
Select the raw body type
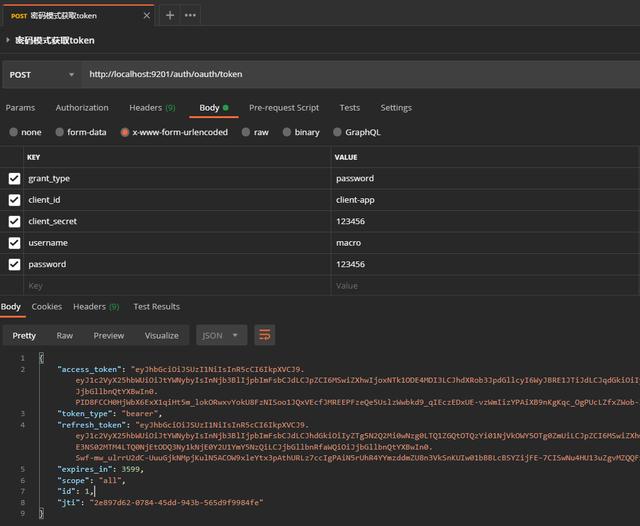coord(254,132)
